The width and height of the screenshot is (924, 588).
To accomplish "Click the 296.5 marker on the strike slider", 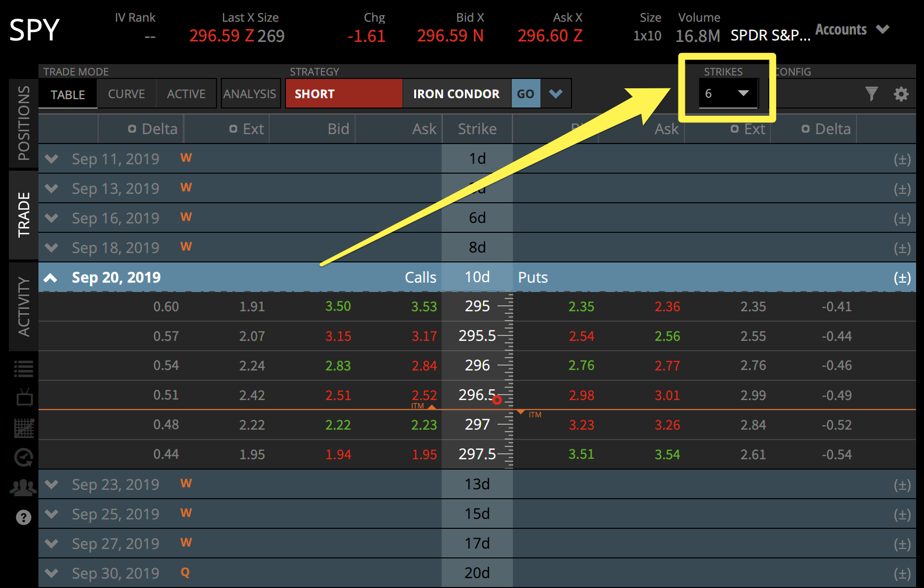I will click(497, 400).
